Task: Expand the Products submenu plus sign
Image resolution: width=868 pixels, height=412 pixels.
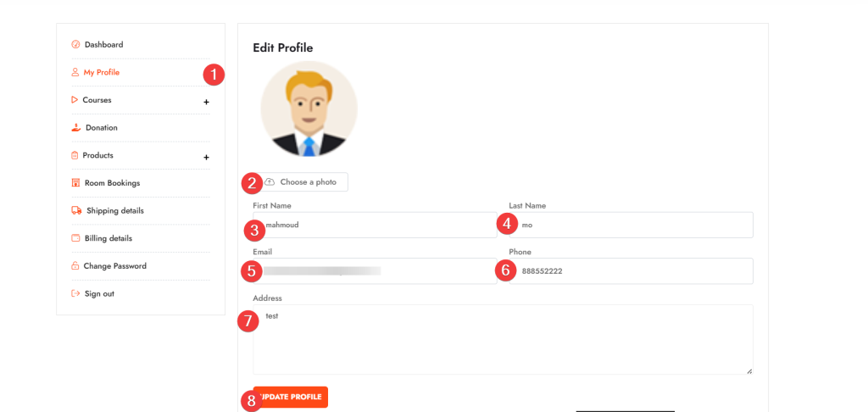Action: point(206,157)
